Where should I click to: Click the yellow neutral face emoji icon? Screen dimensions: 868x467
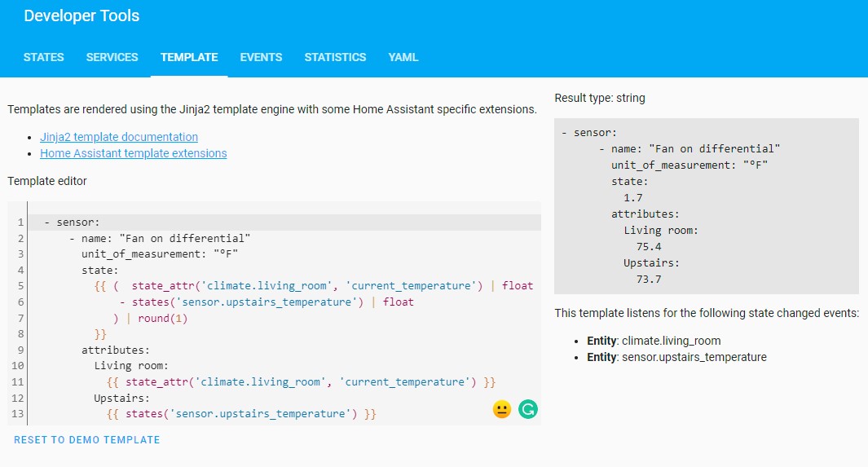point(502,409)
